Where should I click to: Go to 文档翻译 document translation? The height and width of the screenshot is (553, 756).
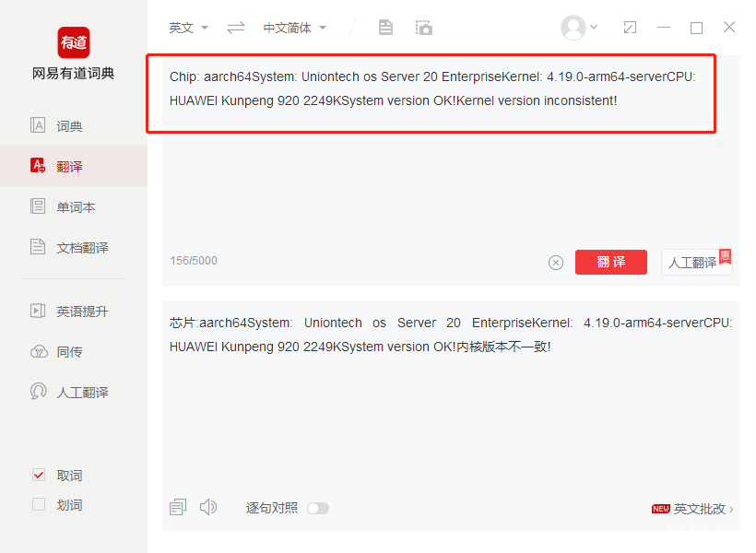pos(74,247)
